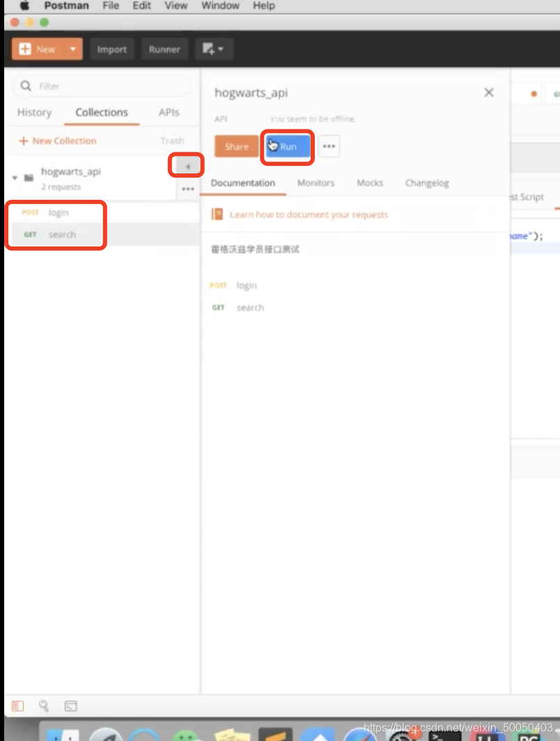Screen dimensions: 560x741
Task: Open Learn how to document your requests
Action: (309, 214)
